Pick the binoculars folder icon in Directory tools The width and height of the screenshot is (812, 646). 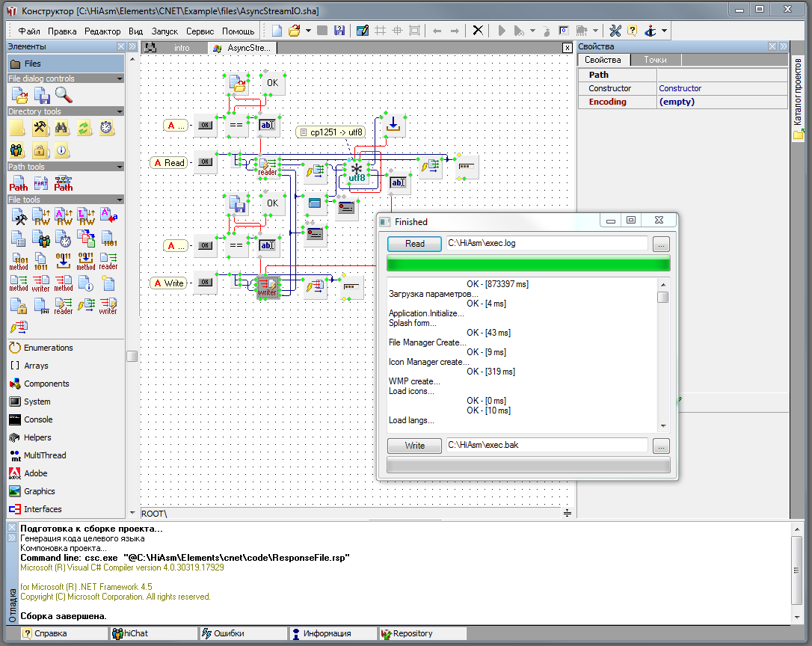pos(63,128)
